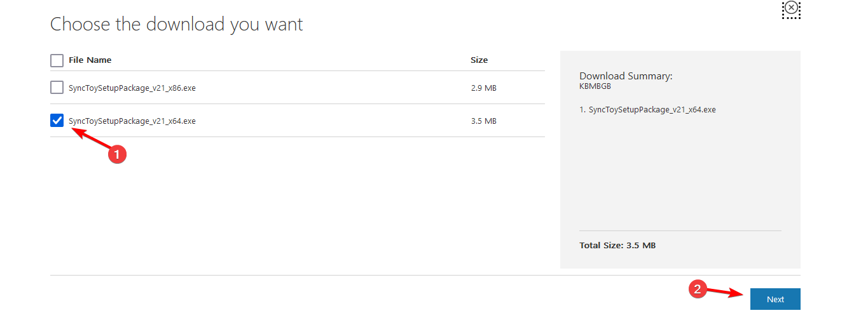The height and width of the screenshot is (320, 868).
Task: Click the x64 entry in Download Summary
Action: [647, 110]
